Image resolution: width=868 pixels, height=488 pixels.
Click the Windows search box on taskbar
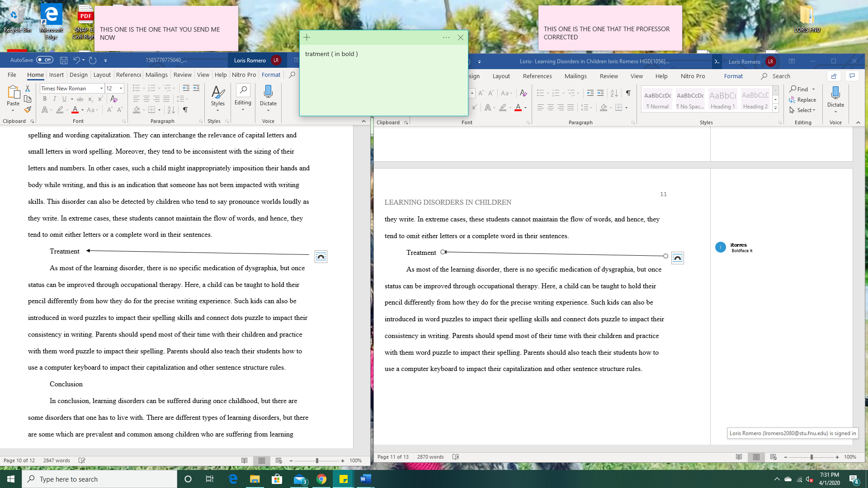click(x=99, y=479)
